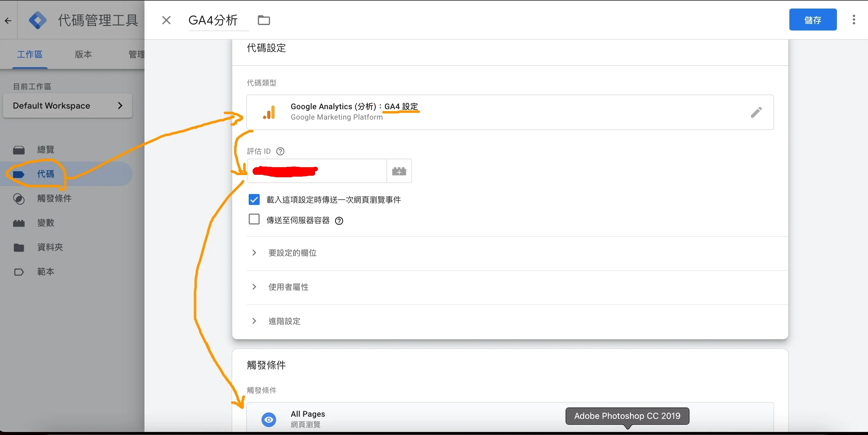
Task: Open 資料夾 in the sidebar
Action: [66, 247]
